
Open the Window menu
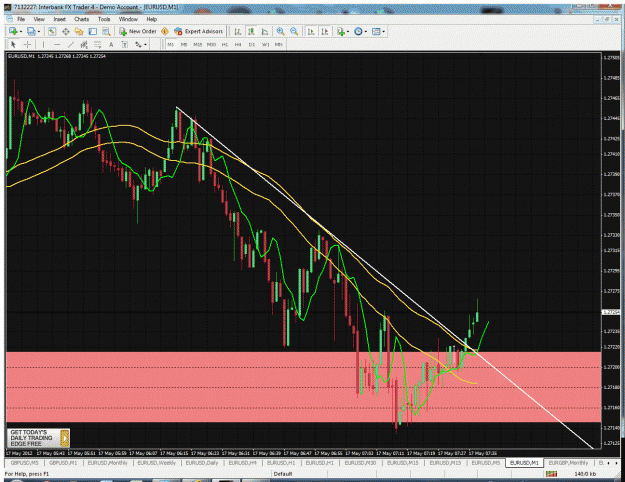pyautogui.click(x=128, y=19)
